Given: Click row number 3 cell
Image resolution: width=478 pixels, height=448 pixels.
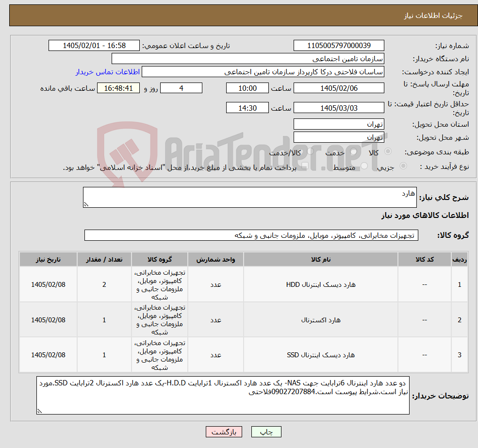Looking at the screenshot, I should coord(460,355).
